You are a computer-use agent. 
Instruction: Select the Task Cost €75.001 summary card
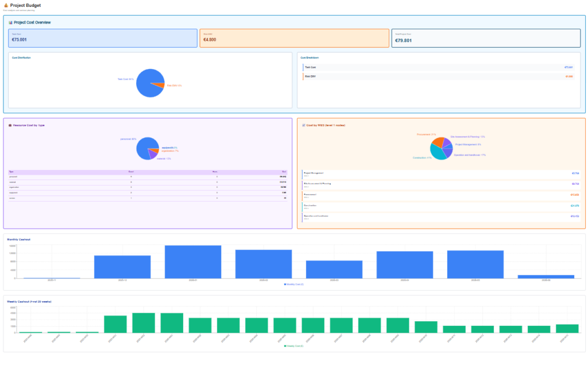tap(102, 38)
